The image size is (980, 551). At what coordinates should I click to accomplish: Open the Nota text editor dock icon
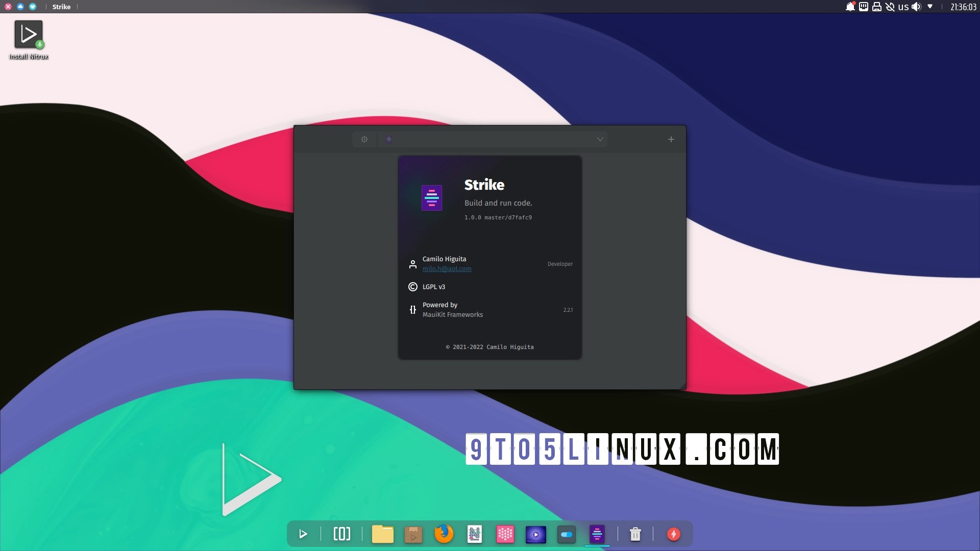(x=474, y=534)
